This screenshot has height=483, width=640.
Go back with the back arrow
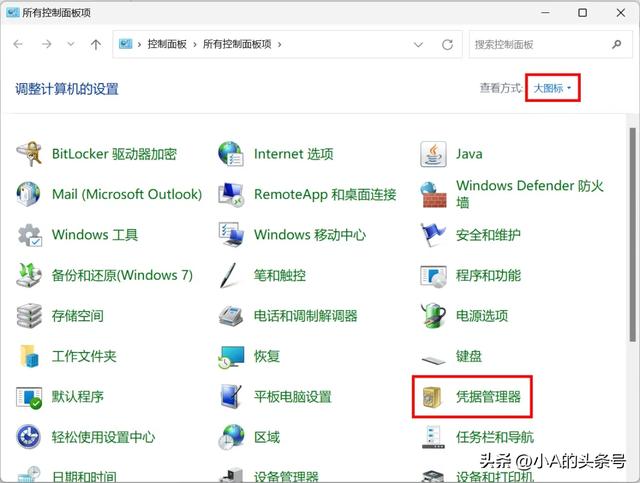pos(18,44)
